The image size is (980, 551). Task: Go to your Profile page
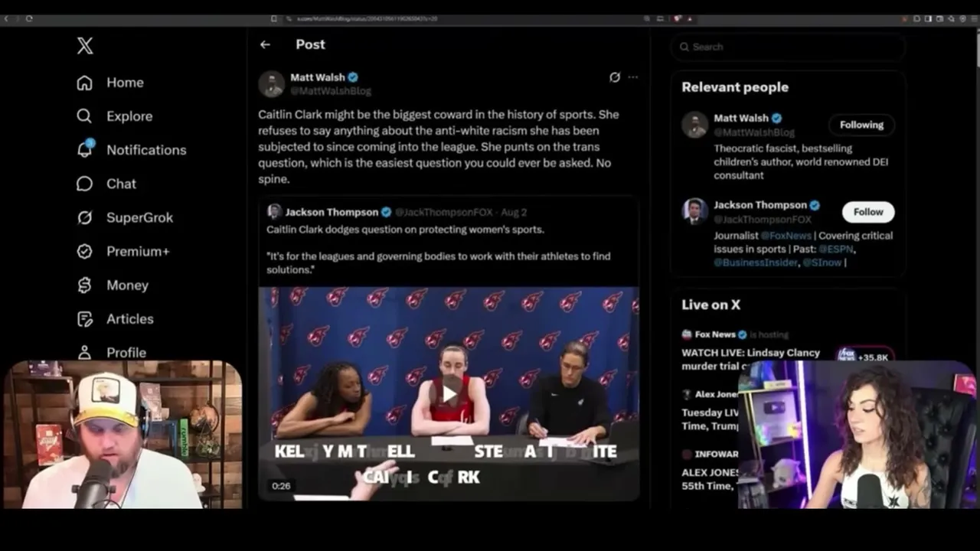click(x=111, y=352)
